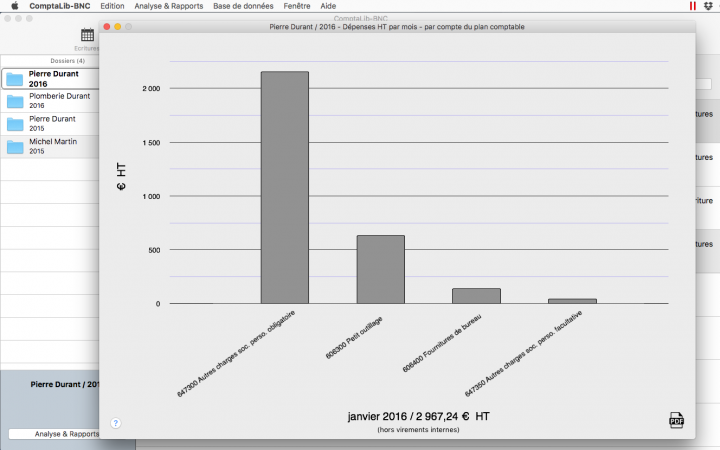Export the chart as PDF

coord(676,420)
